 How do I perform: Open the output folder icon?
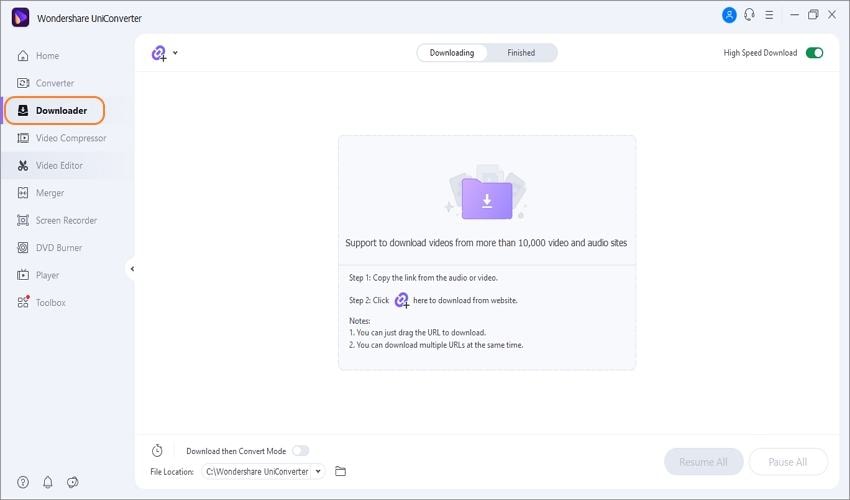340,471
